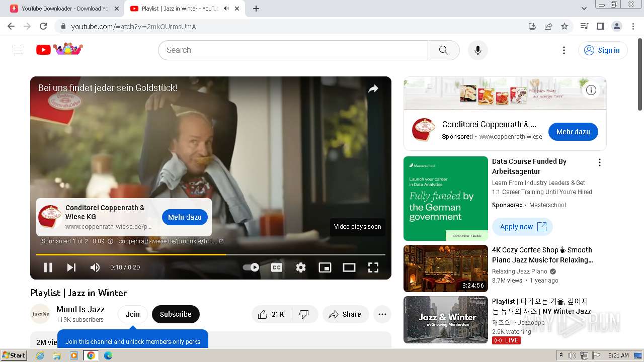Image resolution: width=644 pixels, height=362 pixels.
Task: Open media control icon in Chrome toolbar
Action: [584, 26]
